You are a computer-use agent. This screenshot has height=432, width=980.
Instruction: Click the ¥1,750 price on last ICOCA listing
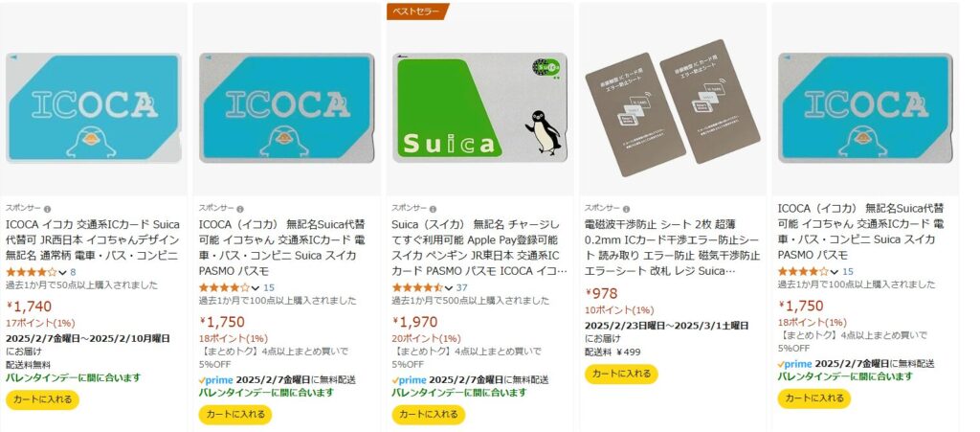[x=801, y=306]
